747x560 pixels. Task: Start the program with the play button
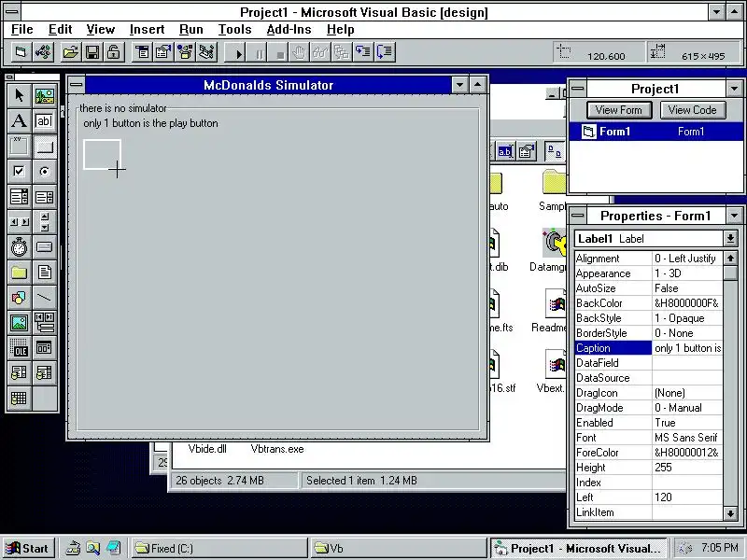[x=237, y=52]
